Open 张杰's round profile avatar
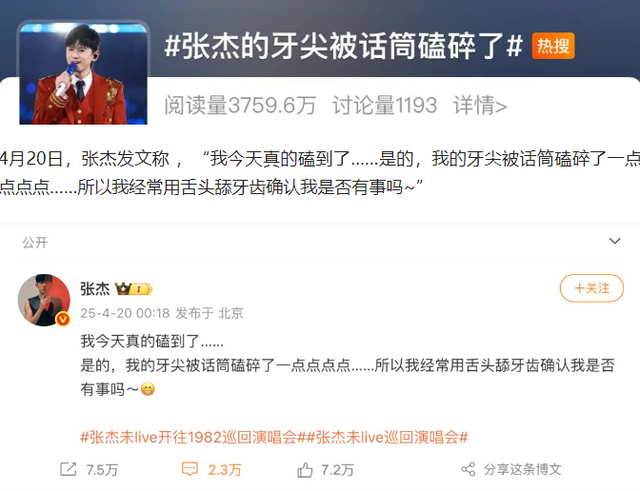The width and height of the screenshot is (640, 491). (x=44, y=300)
